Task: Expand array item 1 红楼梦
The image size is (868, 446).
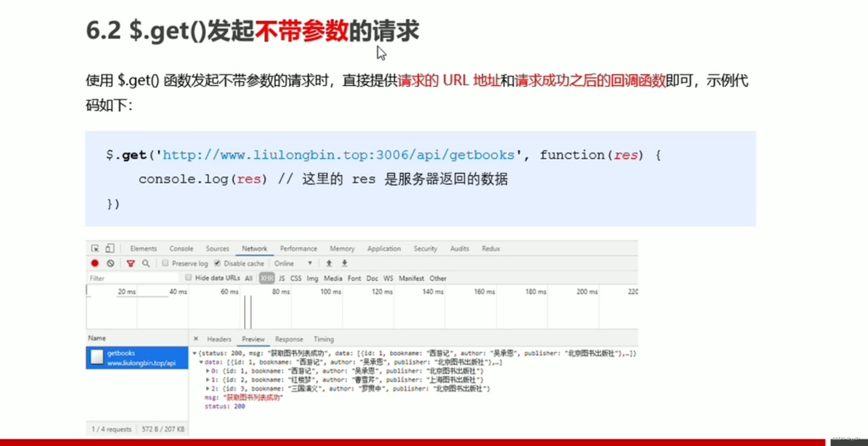Action: pyautogui.click(x=208, y=379)
